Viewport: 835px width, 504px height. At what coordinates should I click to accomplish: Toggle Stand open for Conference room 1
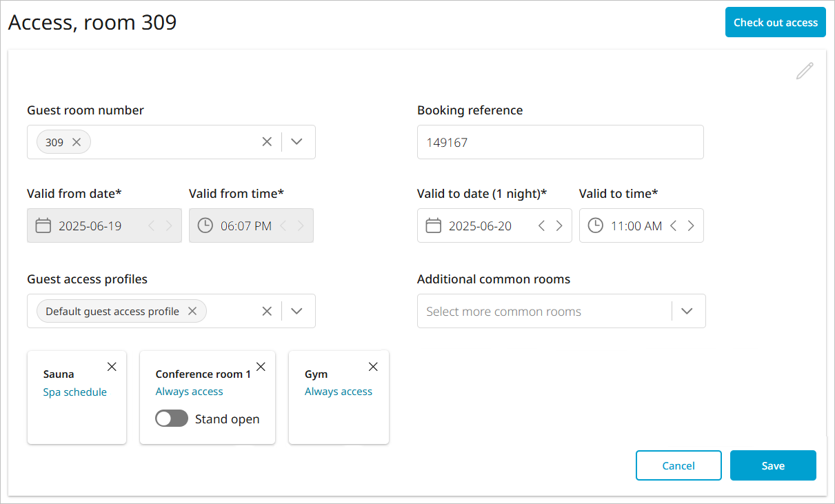click(x=172, y=419)
